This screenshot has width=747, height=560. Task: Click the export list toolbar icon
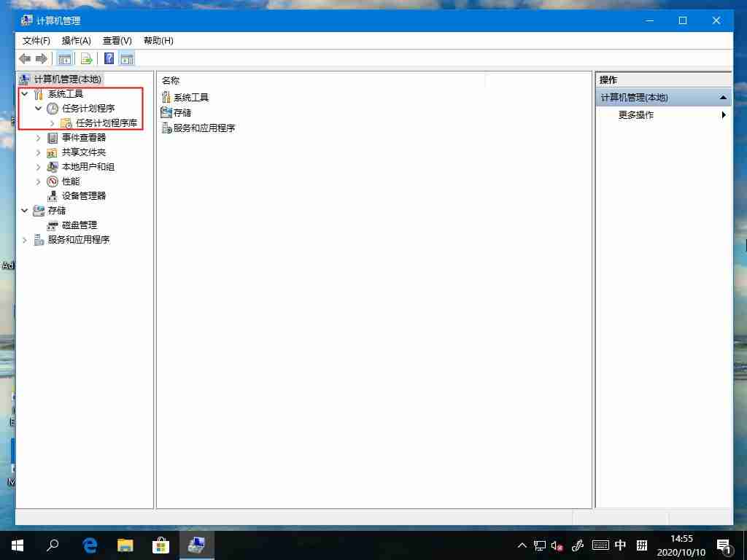pyautogui.click(x=86, y=58)
